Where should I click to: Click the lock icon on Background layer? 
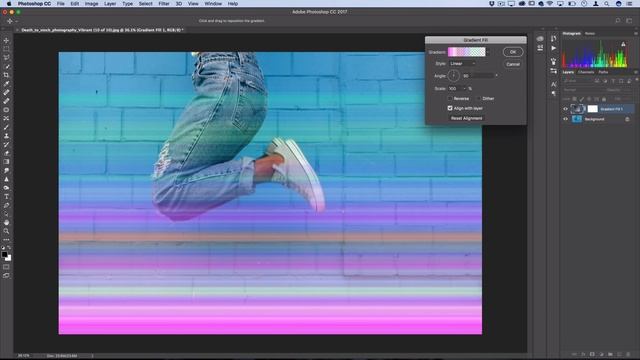coord(627,119)
